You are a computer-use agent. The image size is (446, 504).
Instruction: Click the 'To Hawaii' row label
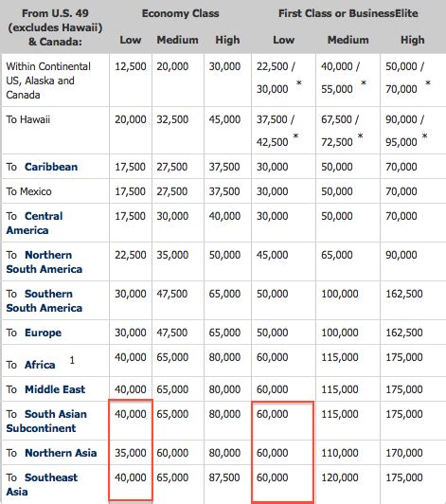[x=28, y=119]
